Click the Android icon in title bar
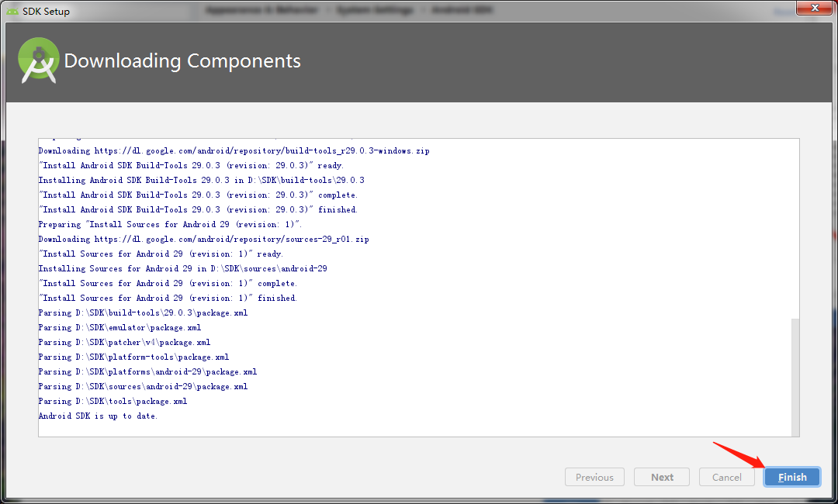 coord(12,11)
